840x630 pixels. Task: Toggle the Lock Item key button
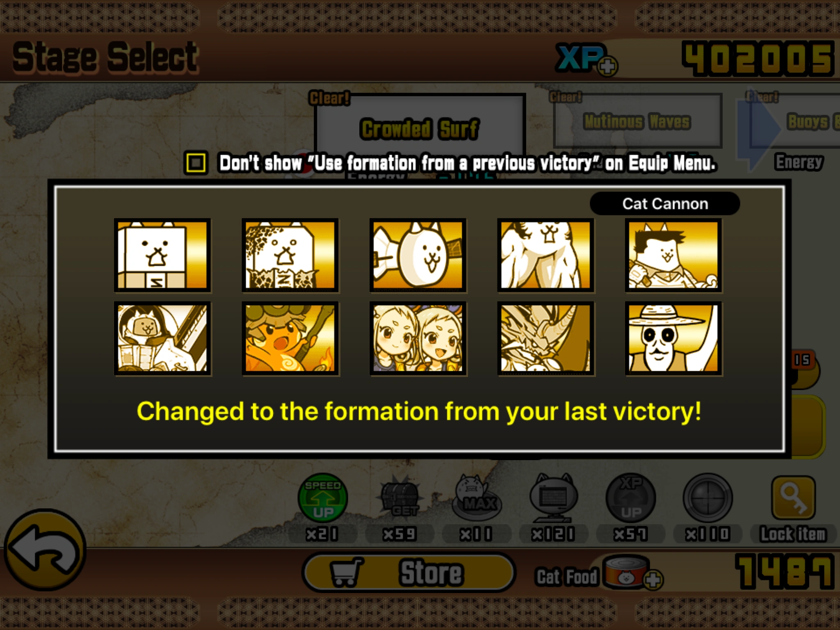click(x=793, y=498)
